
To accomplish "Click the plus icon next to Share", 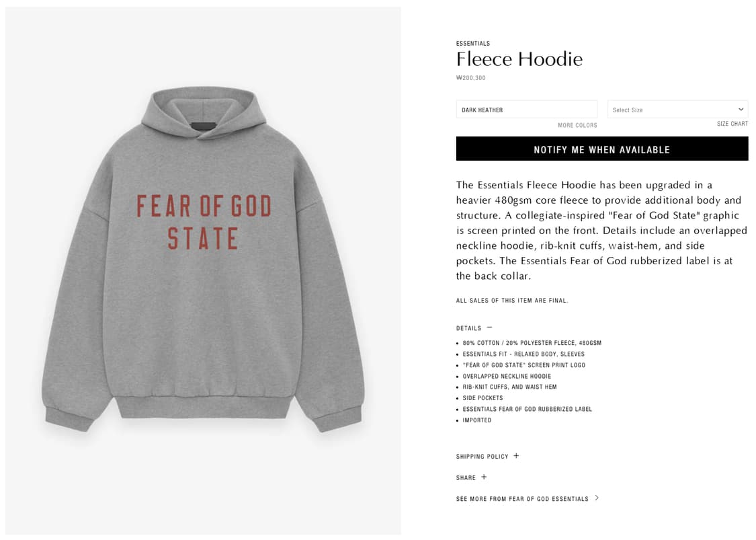I will point(484,477).
